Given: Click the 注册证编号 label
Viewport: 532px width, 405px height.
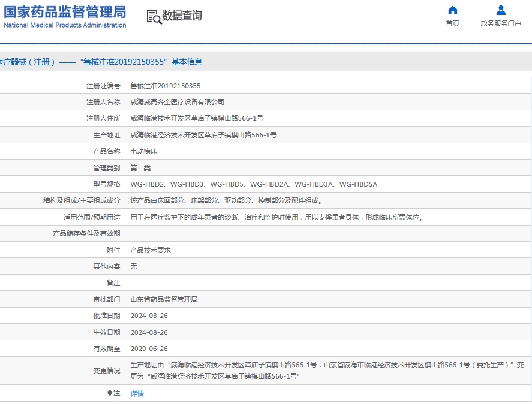Looking at the screenshot, I should click(x=103, y=86).
